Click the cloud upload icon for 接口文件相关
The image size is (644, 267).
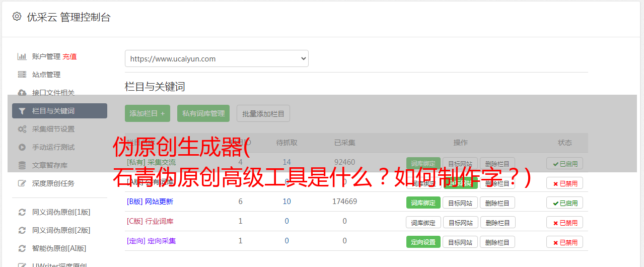click(22, 93)
